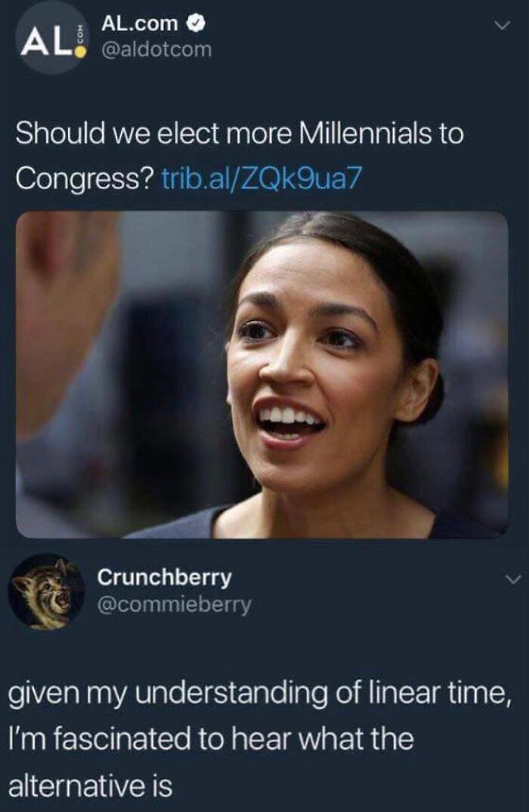Expand the Crunchberry tweet options chevron
The image size is (529, 812).
click(512, 579)
